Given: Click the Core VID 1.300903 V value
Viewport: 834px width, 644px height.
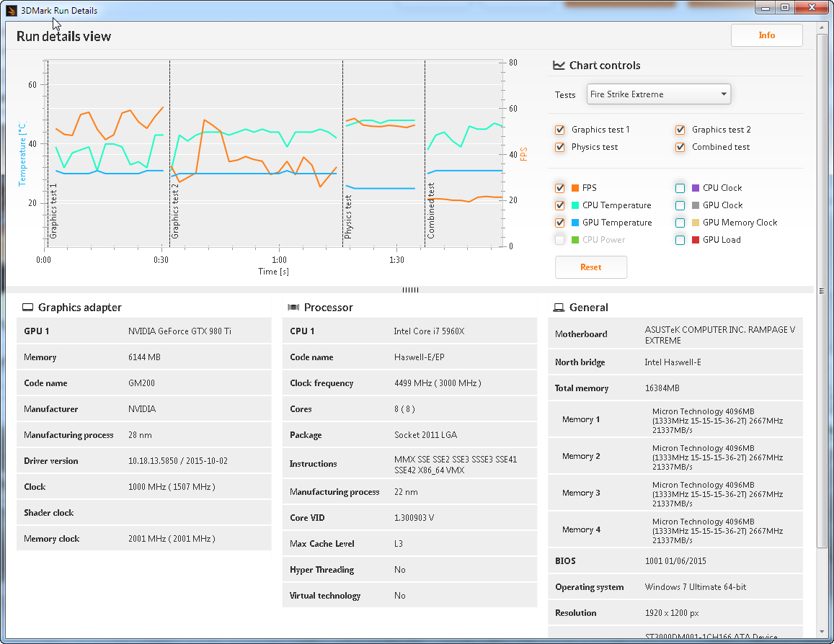Looking at the screenshot, I should coord(414,517).
